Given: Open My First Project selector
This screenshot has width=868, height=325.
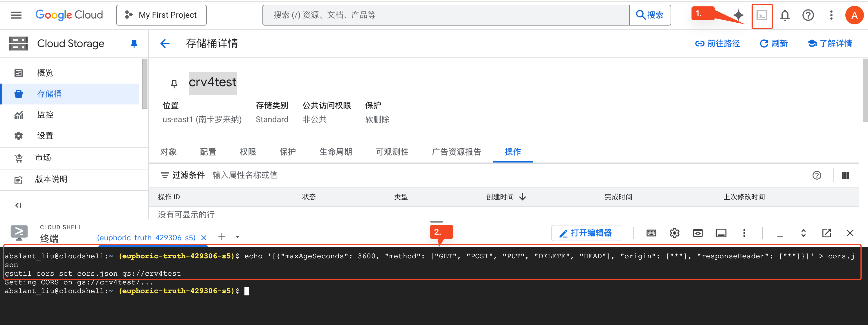Looking at the screenshot, I should [161, 15].
